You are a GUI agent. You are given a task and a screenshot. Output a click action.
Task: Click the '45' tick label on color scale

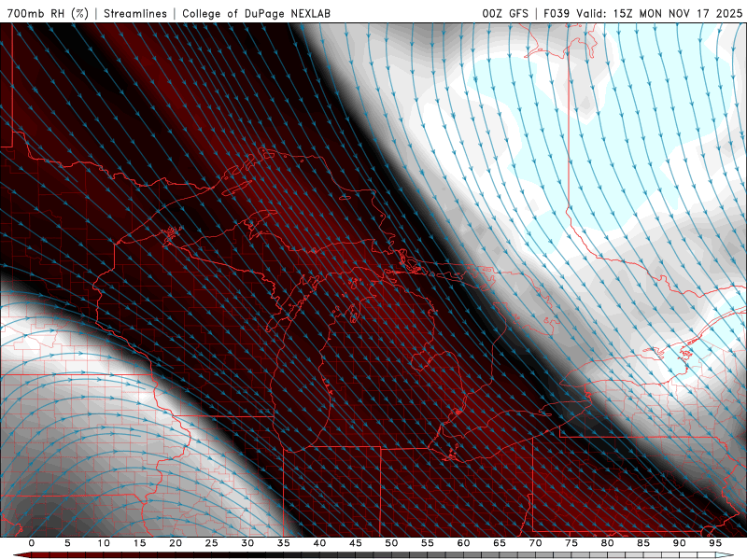[356, 543]
